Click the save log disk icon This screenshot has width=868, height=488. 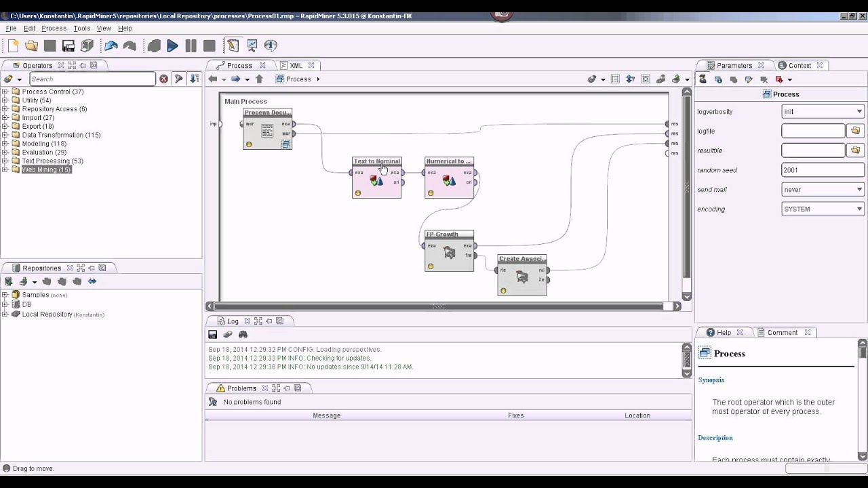click(x=212, y=334)
